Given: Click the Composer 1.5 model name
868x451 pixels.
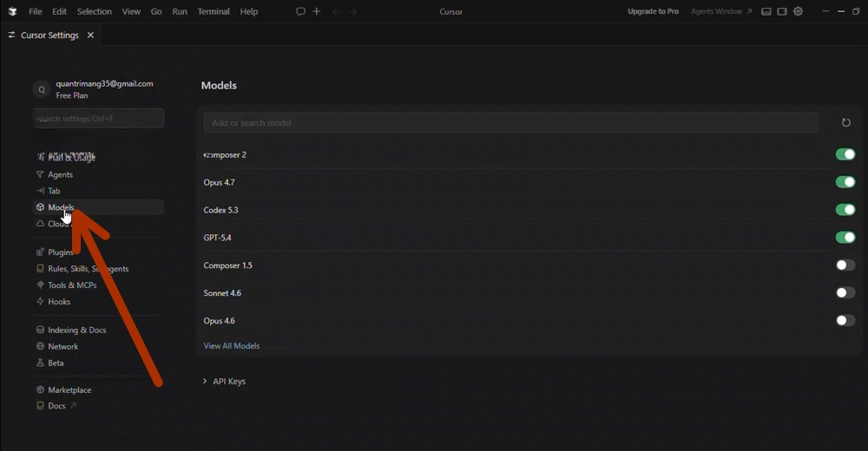Looking at the screenshot, I should (227, 265).
